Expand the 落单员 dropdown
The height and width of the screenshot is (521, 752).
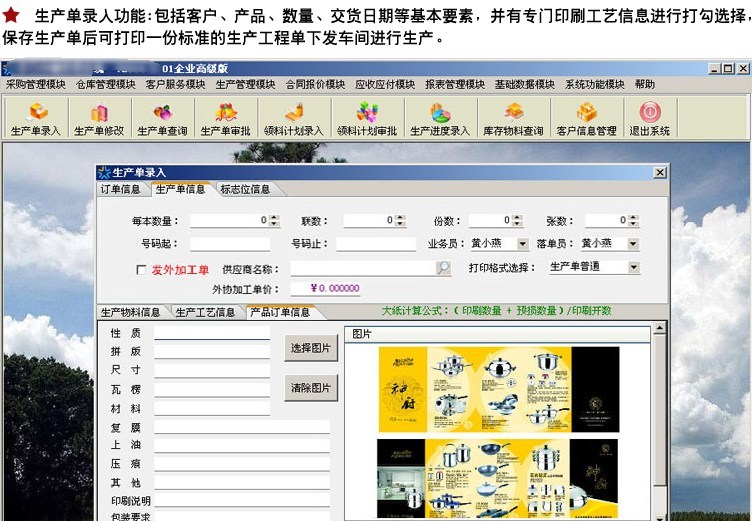(633, 244)
